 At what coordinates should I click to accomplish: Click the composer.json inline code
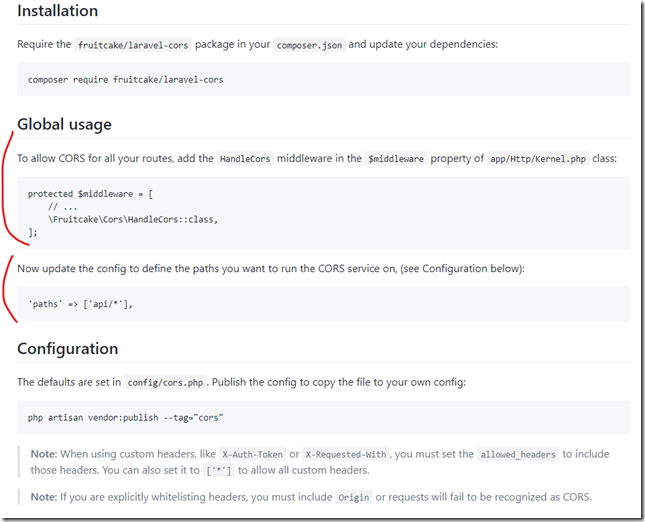coord(308,45)
